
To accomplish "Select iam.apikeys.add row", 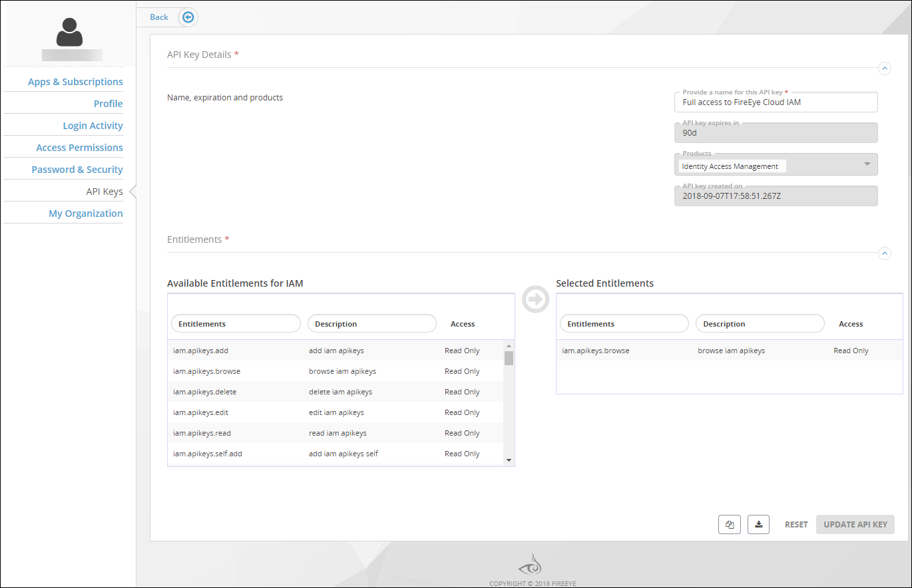I will pyautogui.click(x=336, y=351).
